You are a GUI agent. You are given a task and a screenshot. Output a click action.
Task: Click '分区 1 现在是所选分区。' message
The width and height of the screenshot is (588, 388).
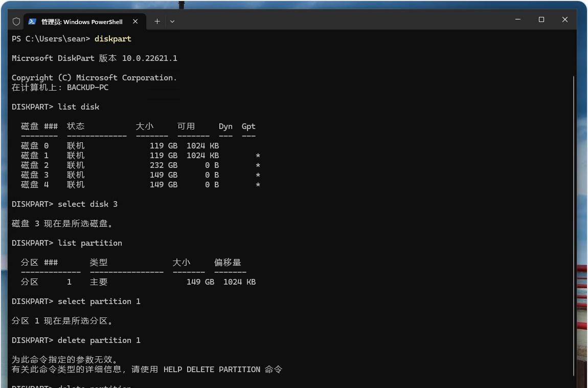pos(62,321)
